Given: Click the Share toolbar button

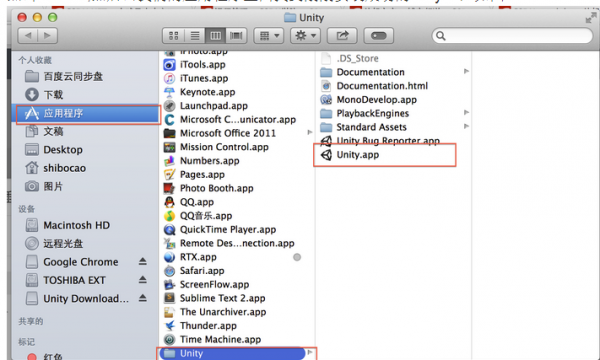Looking at the screenshot, I should click(x=342, y=36).
